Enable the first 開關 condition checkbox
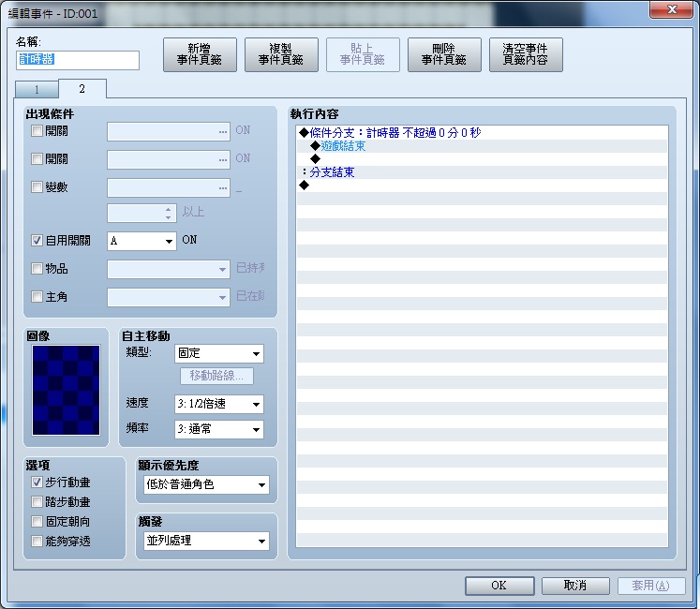 37,131
